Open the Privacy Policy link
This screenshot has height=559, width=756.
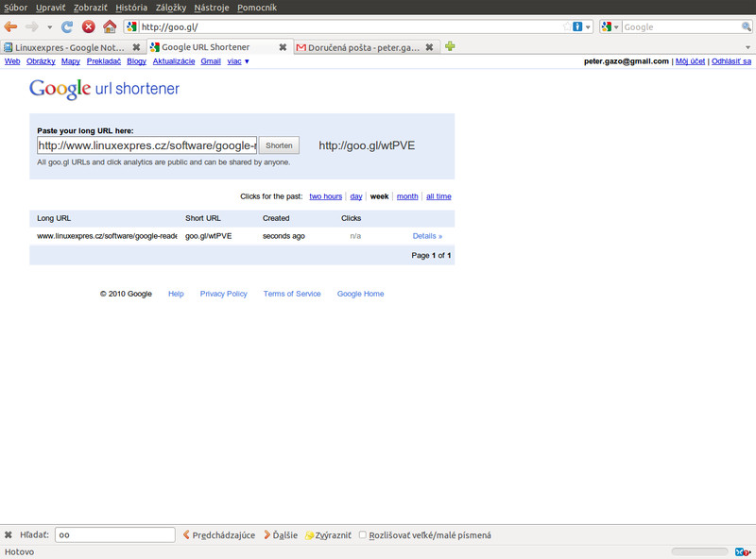coord(224,294)
